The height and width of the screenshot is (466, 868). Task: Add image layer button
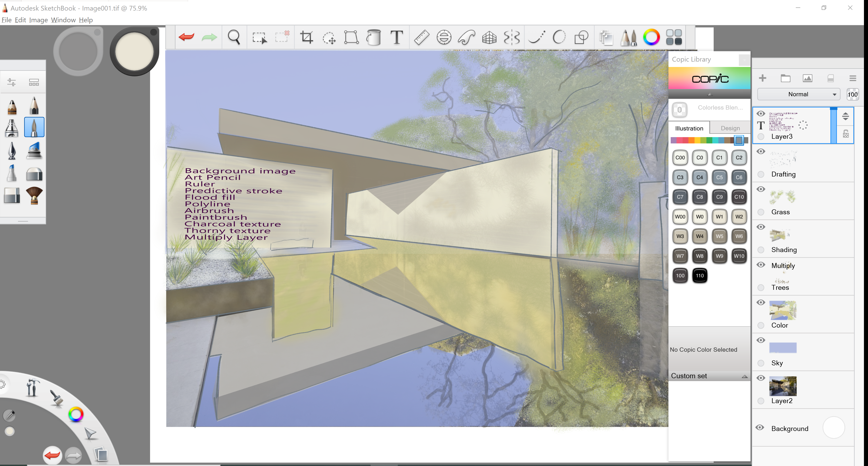tap(807, 78)
